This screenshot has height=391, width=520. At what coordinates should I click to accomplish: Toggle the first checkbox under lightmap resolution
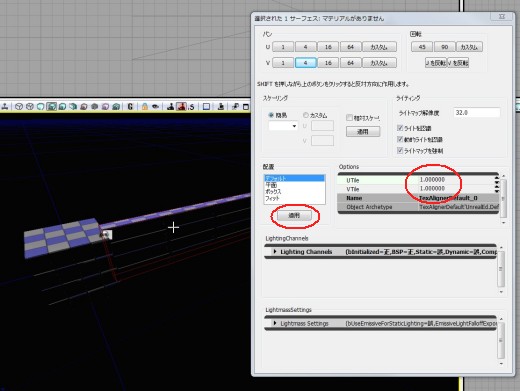coord(400,128)
